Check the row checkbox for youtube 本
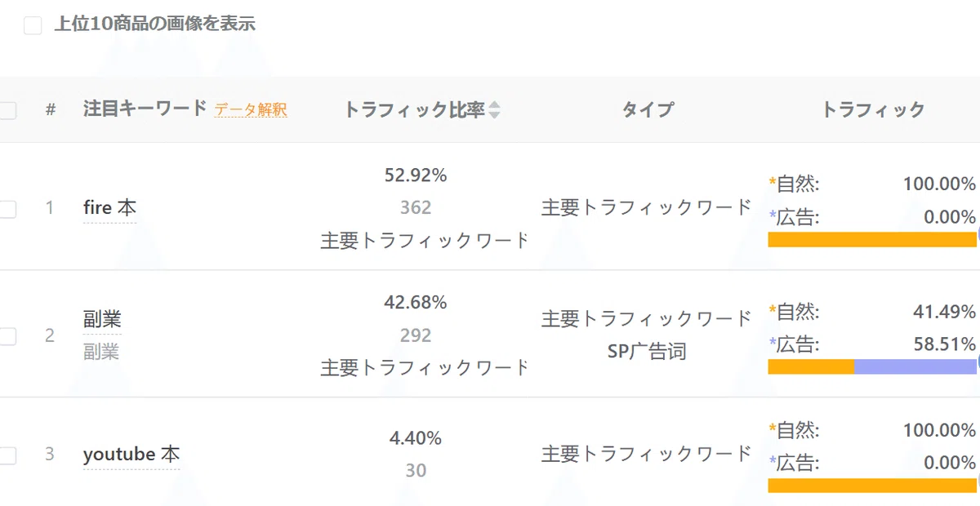 (7, 455)
